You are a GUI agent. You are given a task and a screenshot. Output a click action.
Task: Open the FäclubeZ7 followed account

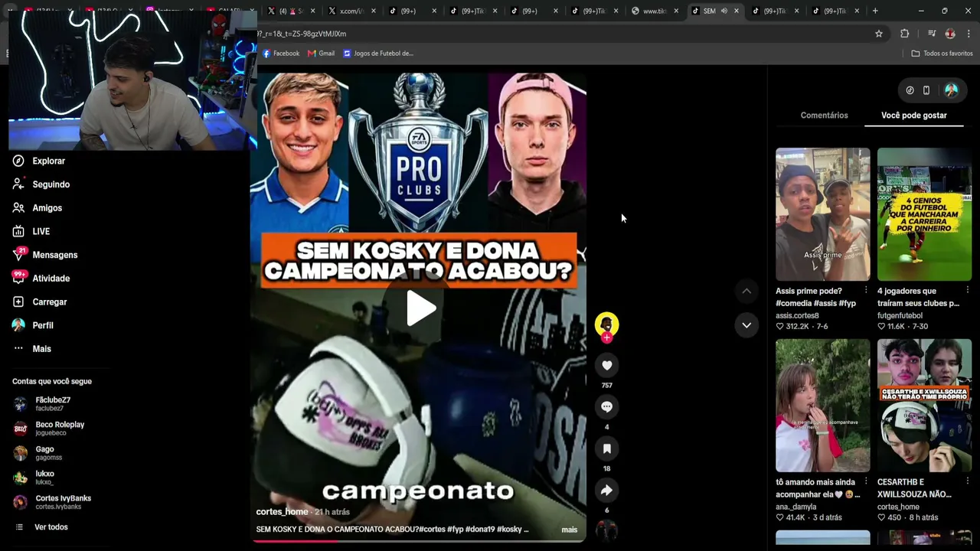click(x=52, y=404)
